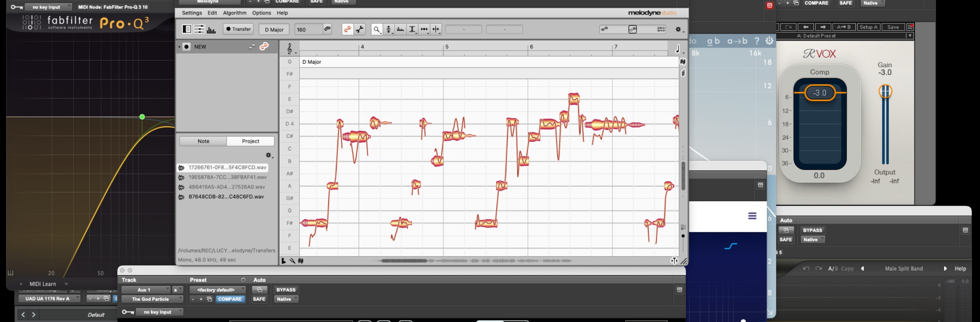
Task: Click the Help button beside Male Split Band
Action: click(x=960, y=269)
